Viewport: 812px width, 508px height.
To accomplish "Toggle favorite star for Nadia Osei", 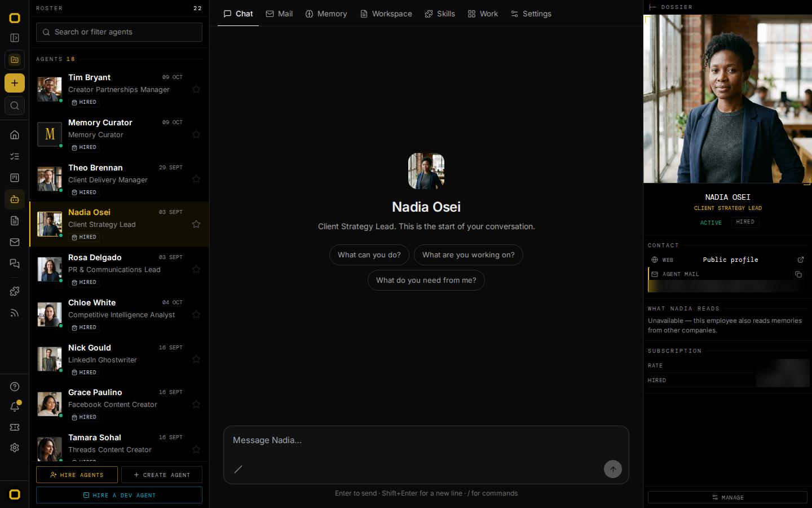I will pos(196,224).
